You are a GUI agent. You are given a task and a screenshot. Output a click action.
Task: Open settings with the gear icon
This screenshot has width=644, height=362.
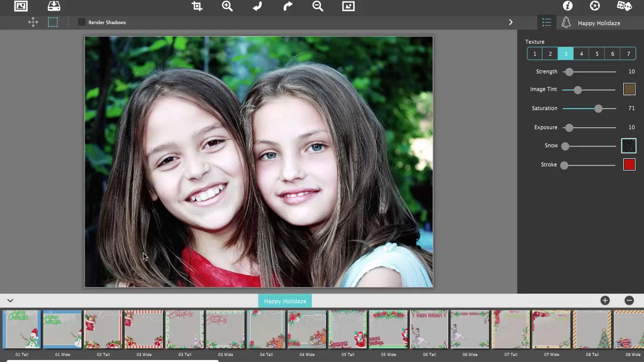(x=595, y=6)
